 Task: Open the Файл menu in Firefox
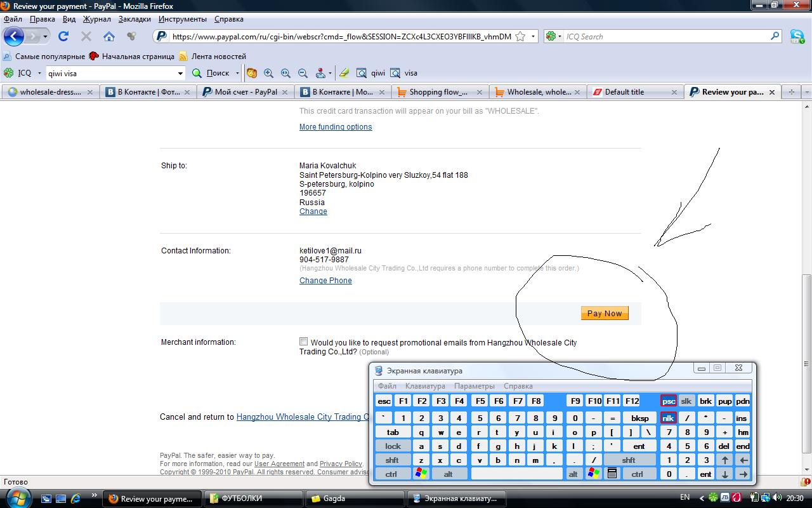[x=13, y=19]
